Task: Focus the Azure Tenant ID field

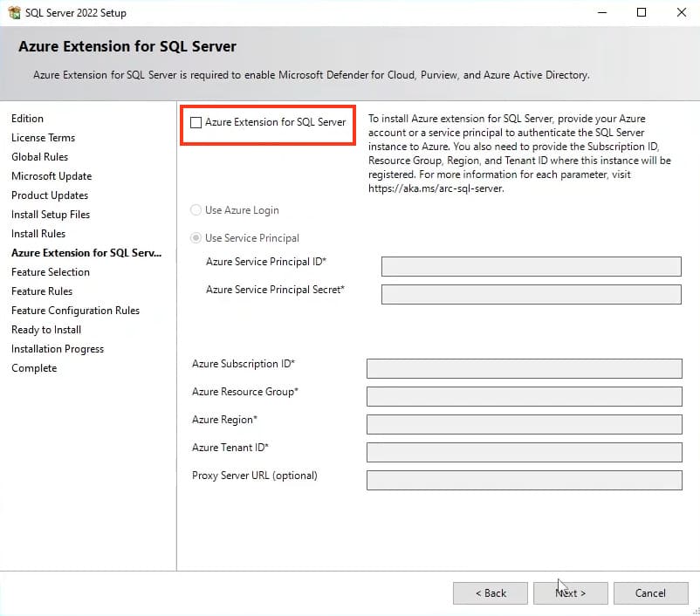Action: click(x=524, y=452)
